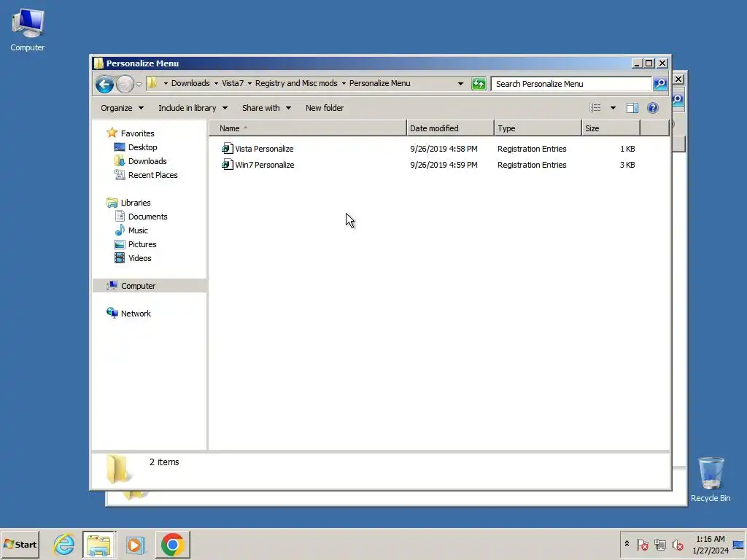
Task: Open the Videos library
Action: [139, 257]
